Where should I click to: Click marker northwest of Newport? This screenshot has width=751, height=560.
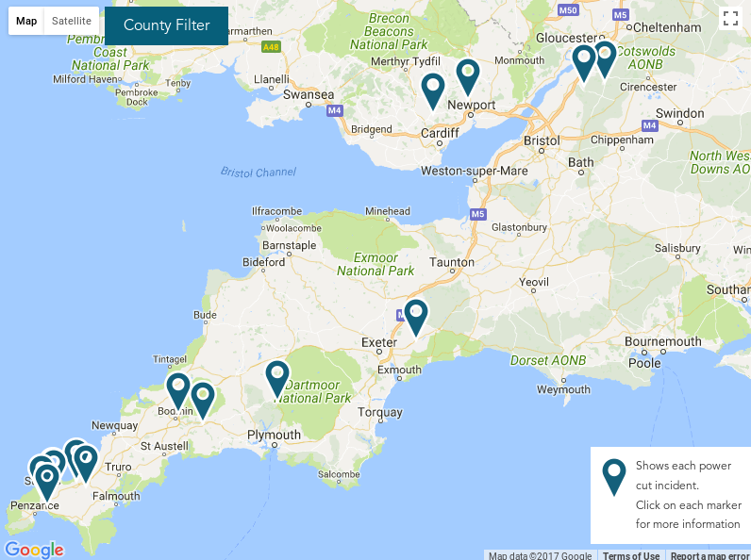433,91
